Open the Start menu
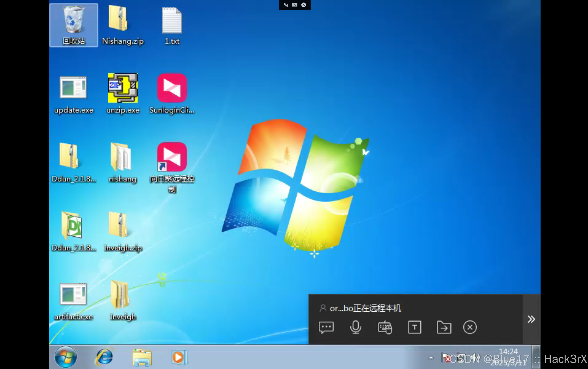The image size is (588, 369). [65, 357]
